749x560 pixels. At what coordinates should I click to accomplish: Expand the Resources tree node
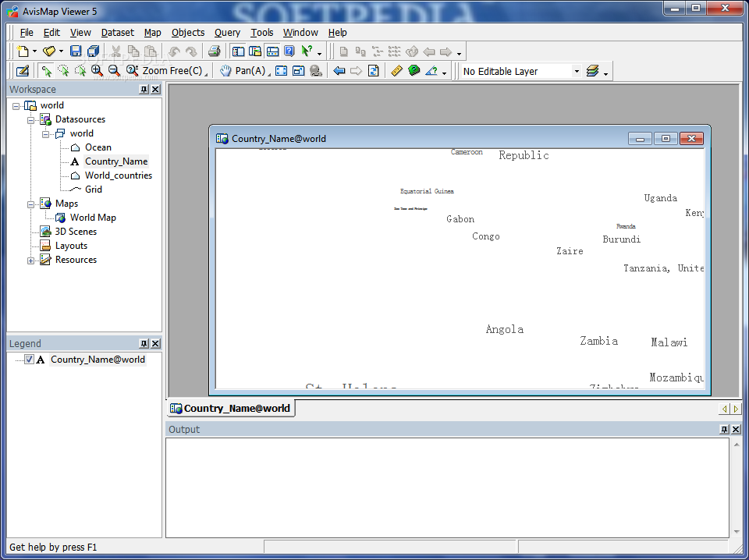click(x=31, y=261)
